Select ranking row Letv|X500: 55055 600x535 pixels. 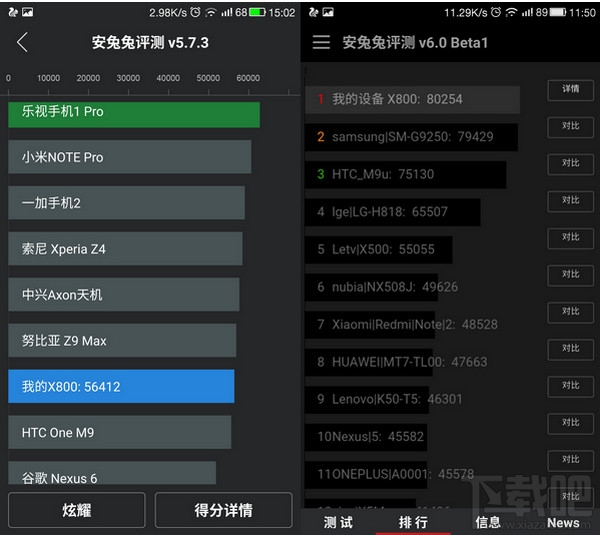[378, 250]
